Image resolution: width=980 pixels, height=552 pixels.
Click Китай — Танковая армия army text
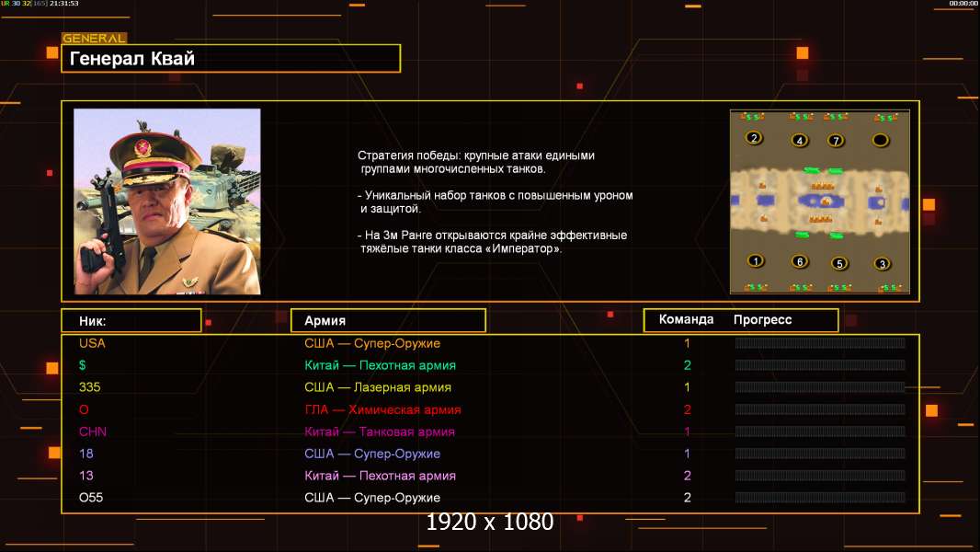(x=380, y=431)
